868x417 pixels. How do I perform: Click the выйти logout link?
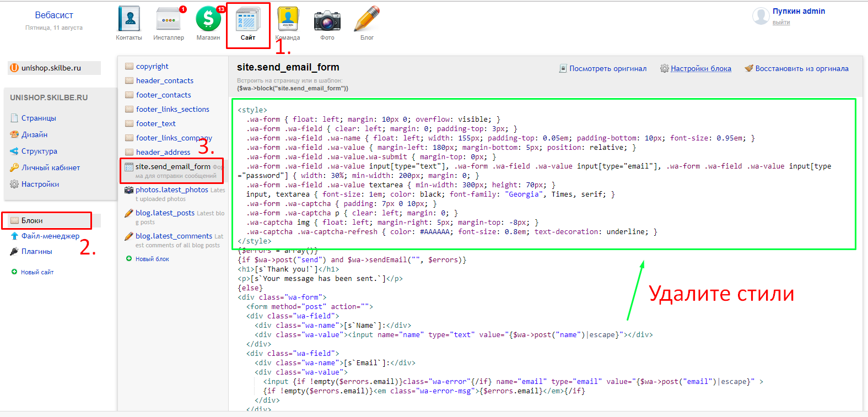[x=781, y=23]
